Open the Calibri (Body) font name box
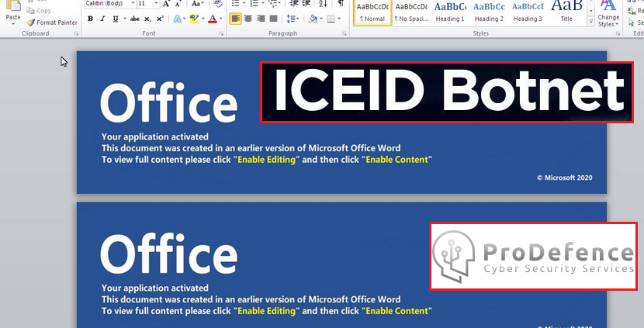644x328 pixels. pos(110,4)
